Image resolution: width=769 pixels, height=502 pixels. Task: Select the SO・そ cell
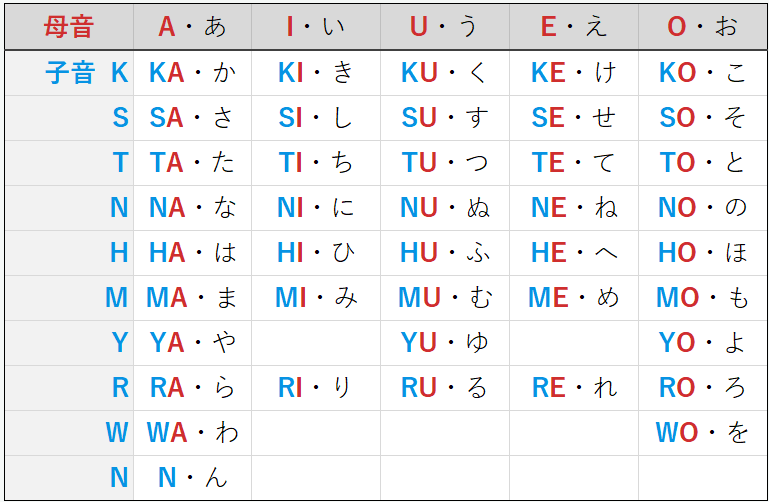tap(703, 118)
